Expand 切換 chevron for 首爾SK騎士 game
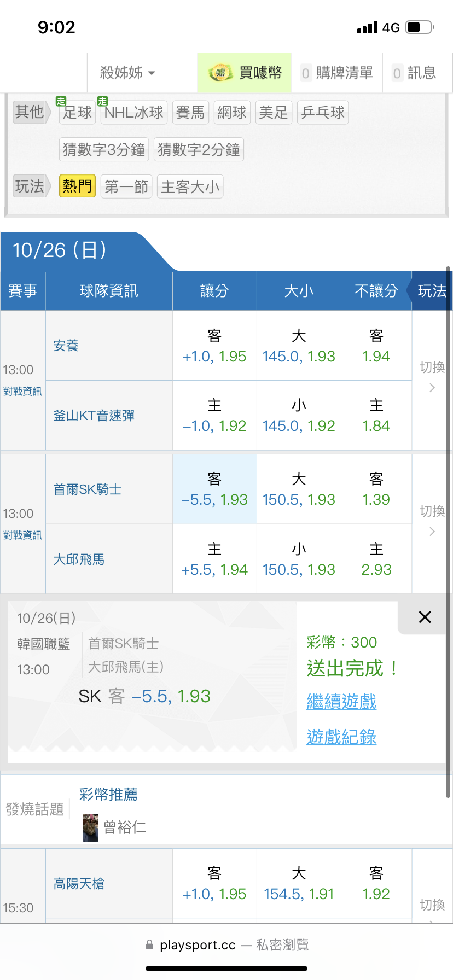Image resolution: width=453 pixels, height=980 pixels. click(432, 531)
